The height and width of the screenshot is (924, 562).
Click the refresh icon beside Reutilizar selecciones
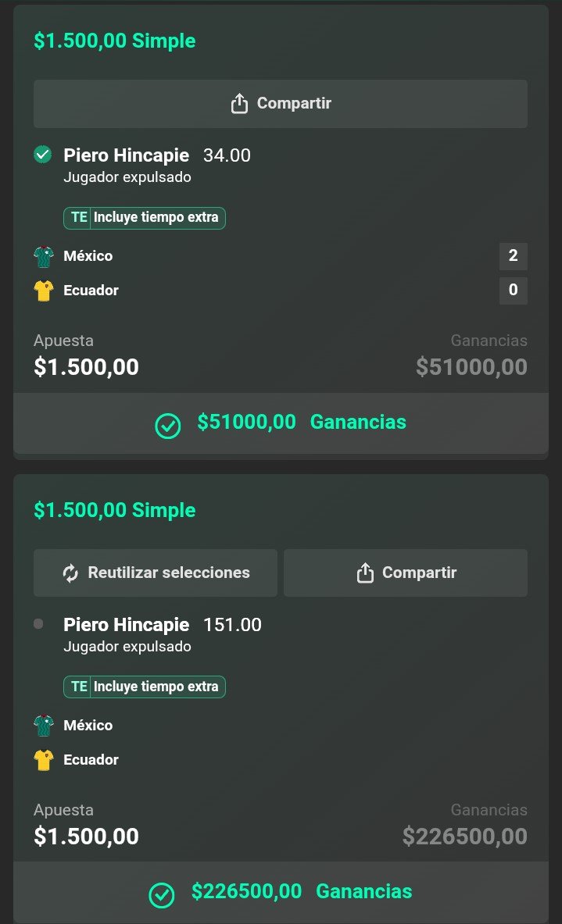[x=71, y=573]
